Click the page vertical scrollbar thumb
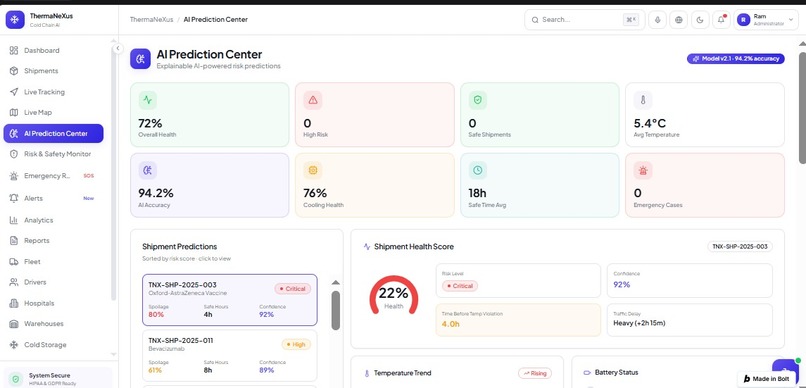 (x=802, y=108)
